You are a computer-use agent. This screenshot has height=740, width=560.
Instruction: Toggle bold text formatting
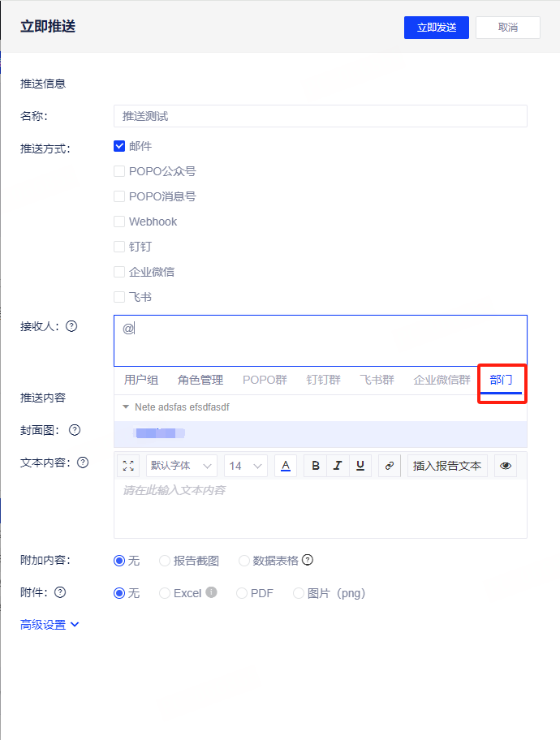[316, 466]
